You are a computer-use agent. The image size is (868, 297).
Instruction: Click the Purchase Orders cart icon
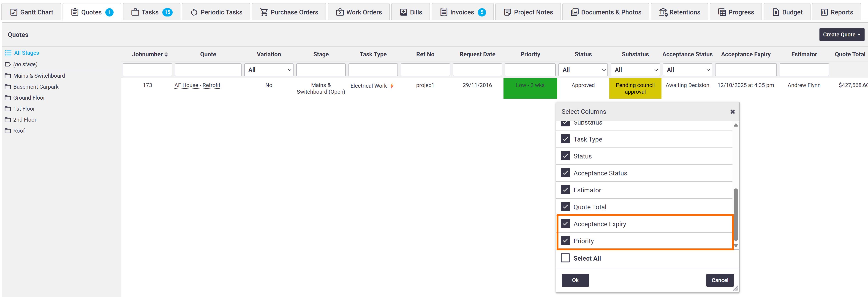point(264,12)
